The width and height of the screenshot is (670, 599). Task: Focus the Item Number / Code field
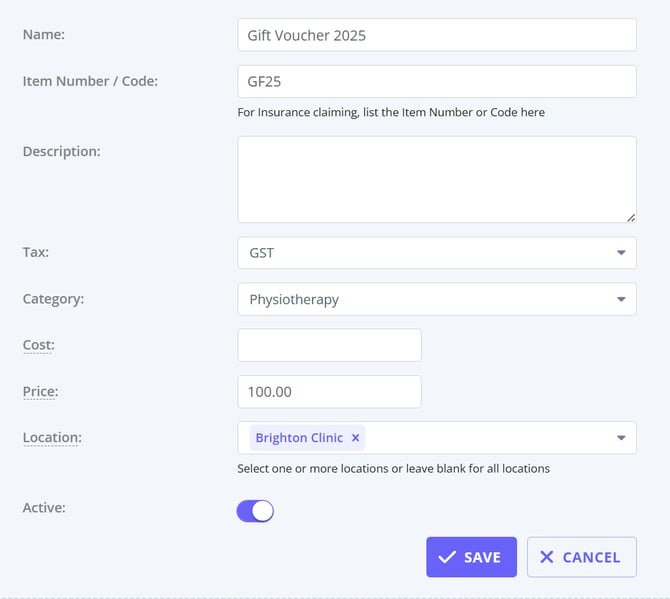(x=436, y=81)
